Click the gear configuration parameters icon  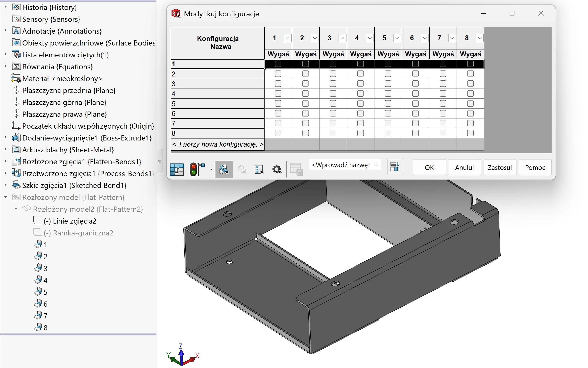click(277, 169)
